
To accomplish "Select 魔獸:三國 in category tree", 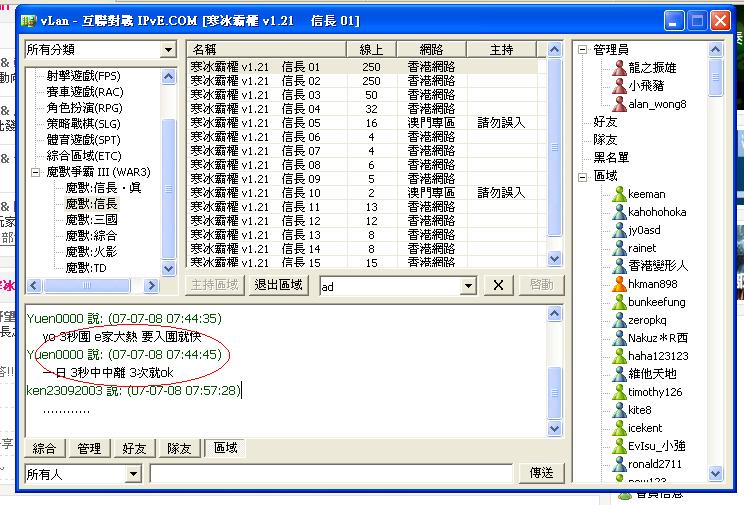I will [x=91, y=220].
